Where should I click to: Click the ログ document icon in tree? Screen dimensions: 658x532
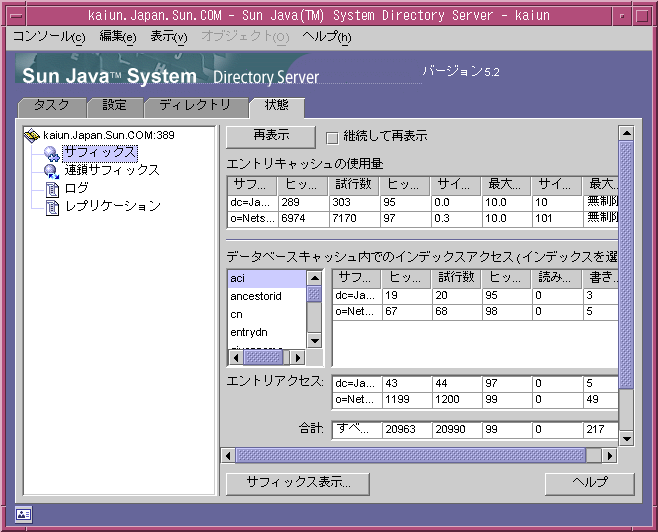[52, 189]
